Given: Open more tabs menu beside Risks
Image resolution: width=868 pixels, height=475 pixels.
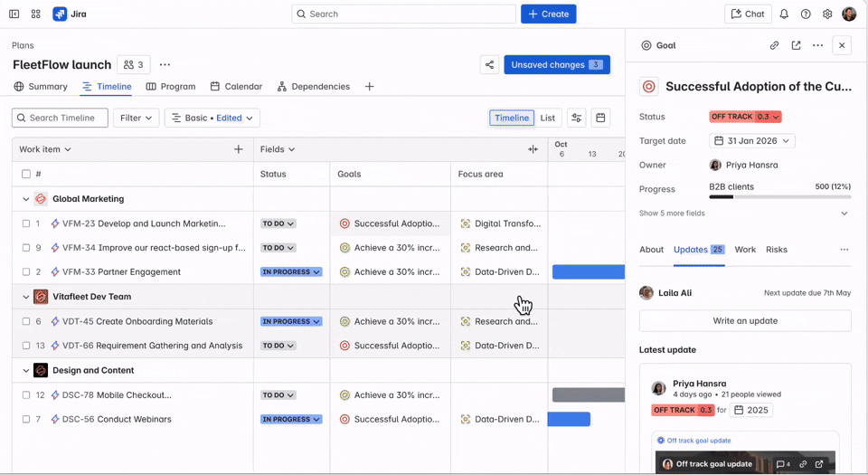Looking at the screenshot, I should (844, 250).
